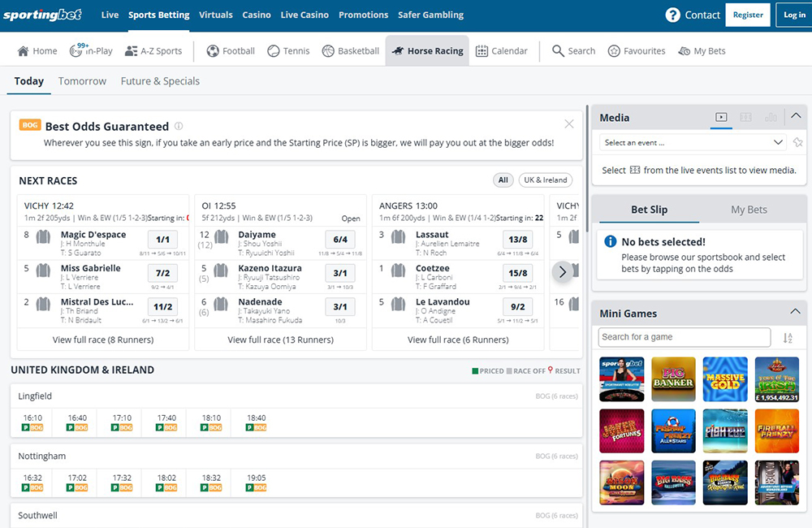Screen dimensions: 812x528
Task: Select the Football sport icon
Action: [x=213, y=51]
